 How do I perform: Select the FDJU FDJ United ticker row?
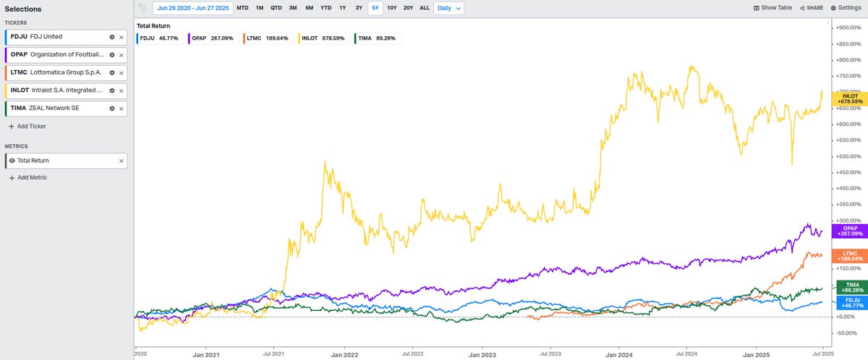click(66, 36)
